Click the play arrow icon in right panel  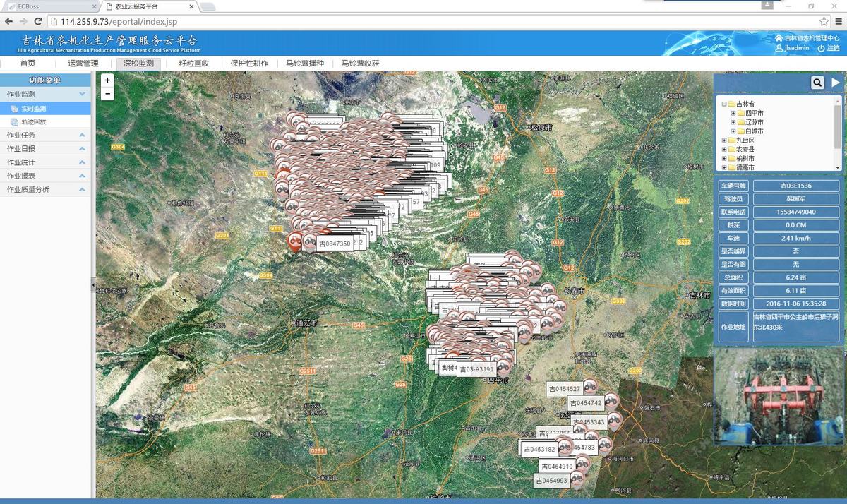pos(835,83)
